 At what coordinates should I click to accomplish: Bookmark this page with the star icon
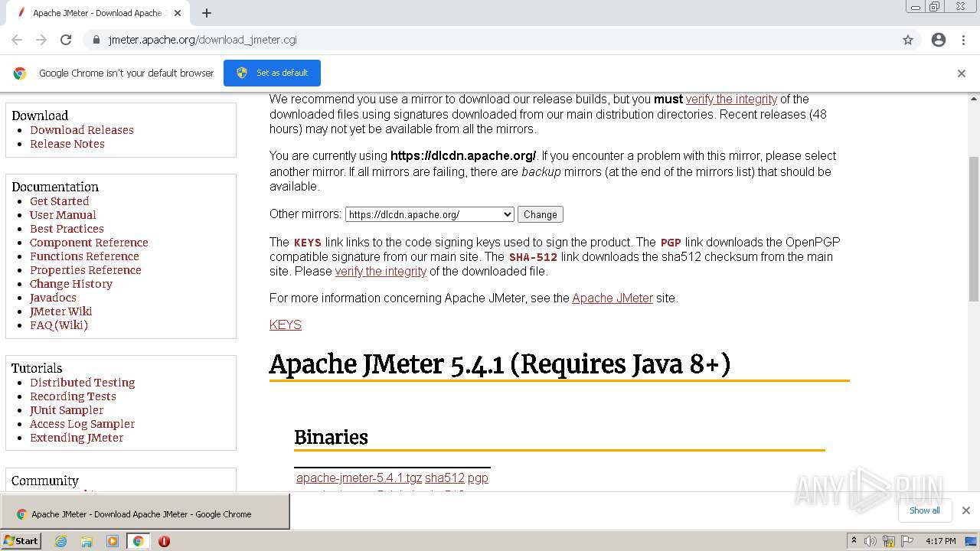click(x=908, y=40)
